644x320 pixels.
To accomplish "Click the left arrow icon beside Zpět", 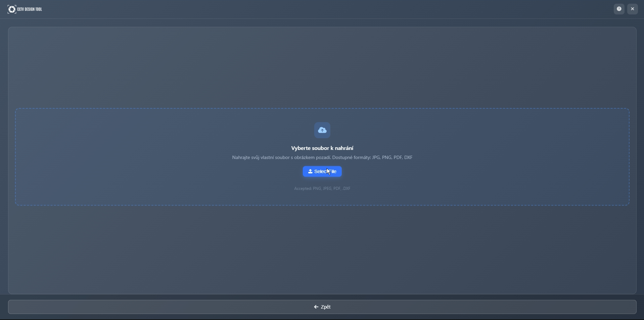I will point(316,307).
